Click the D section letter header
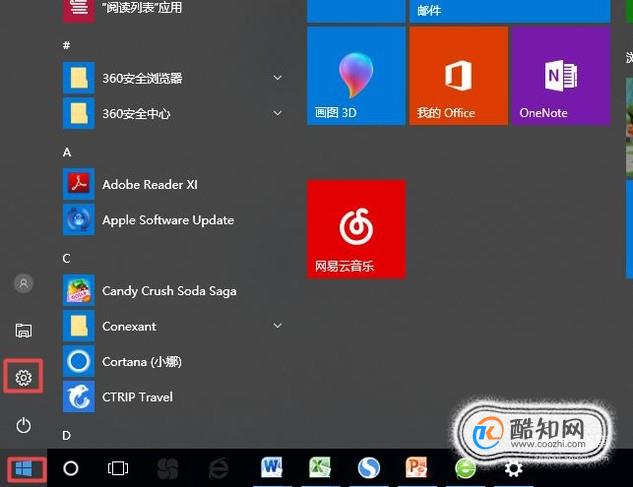Screen dimensions: 633x487 coord(67,435)
